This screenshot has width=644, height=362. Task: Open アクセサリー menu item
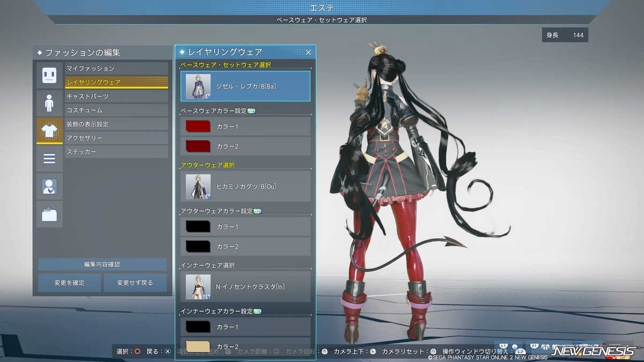116,138
